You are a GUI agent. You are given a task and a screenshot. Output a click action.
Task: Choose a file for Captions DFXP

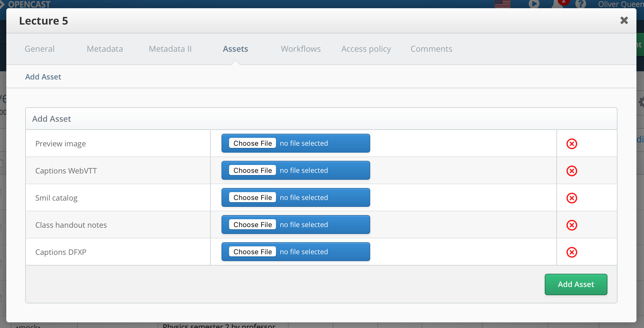tap(252, 252)
